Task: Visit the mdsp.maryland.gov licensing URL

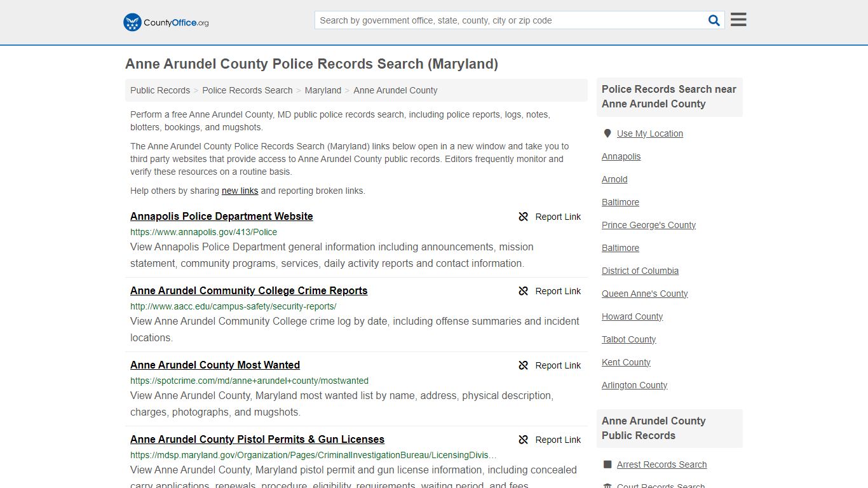Action: (x=313, y=455)
